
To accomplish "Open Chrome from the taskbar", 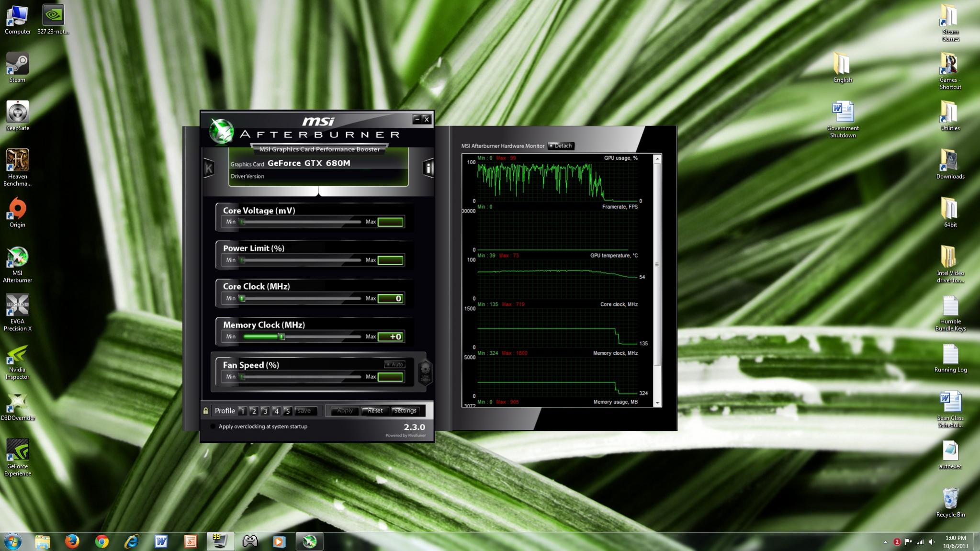I will pyautogui.click(x=101, y=541).
